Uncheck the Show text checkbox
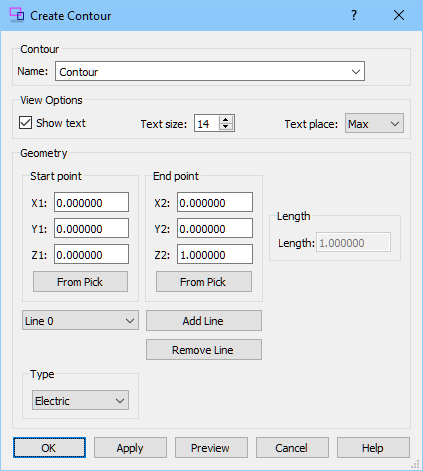This screenshot has height=471, width=423. click(x=25, y=123)
